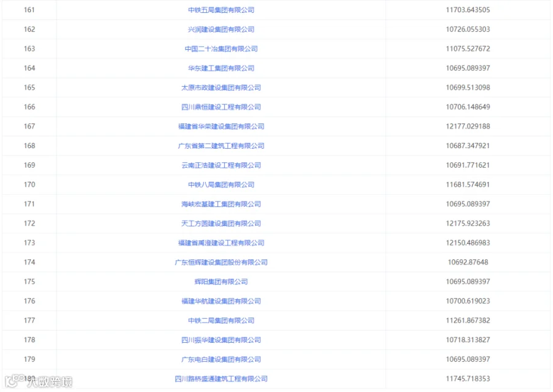Select the value 12175.923263
The image size is (553, 392).
pos(468,223)
